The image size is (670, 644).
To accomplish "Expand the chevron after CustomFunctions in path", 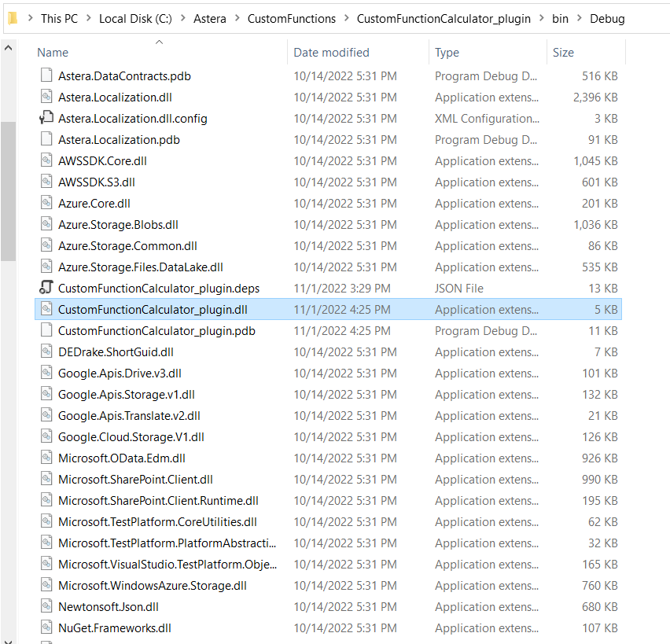I will pyautogui.click(x=346, y=18).
